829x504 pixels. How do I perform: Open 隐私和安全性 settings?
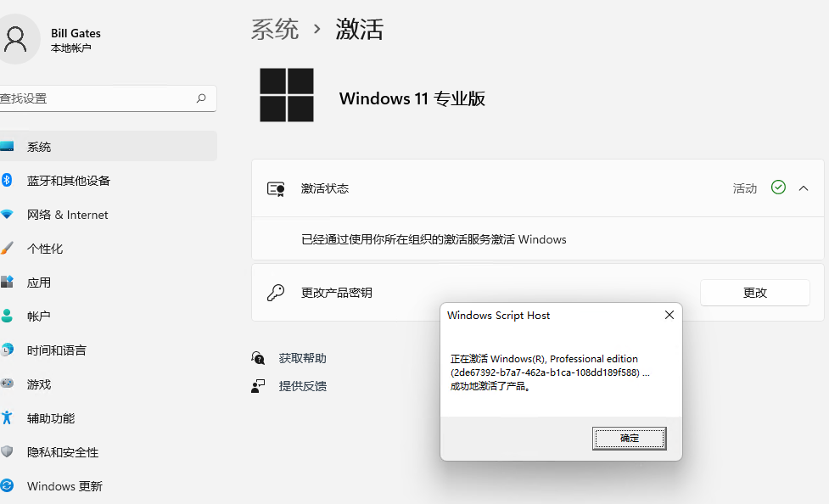point(63,452)
